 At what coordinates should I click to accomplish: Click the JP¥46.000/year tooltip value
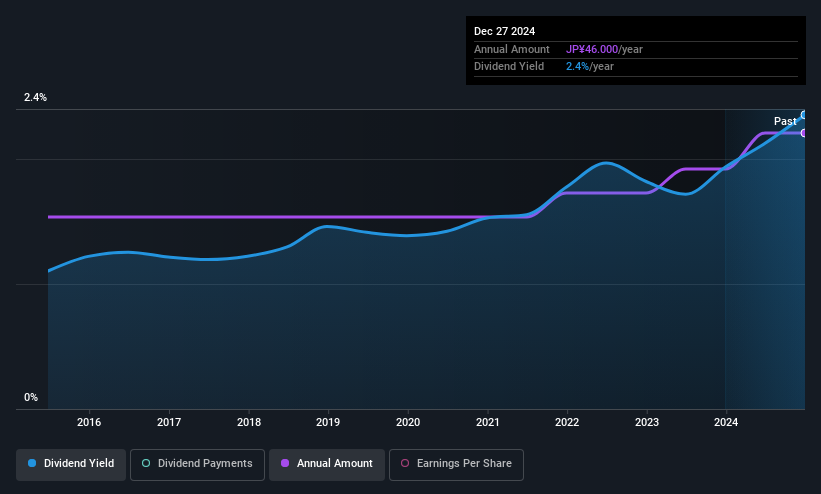click(x=604, y=49)
